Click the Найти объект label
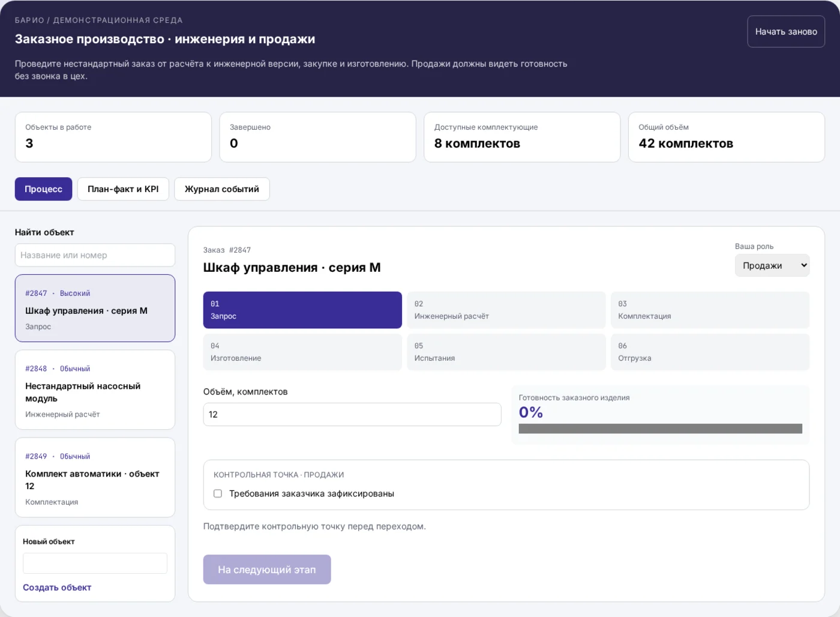This screenshot has height=617, width=840. [x=44, y=232]
